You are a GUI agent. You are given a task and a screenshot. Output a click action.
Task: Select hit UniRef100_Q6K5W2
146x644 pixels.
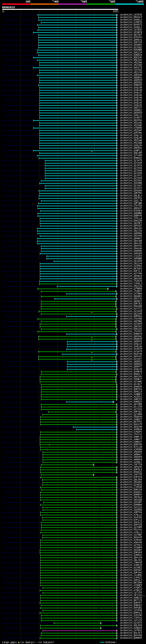point(131,321)
